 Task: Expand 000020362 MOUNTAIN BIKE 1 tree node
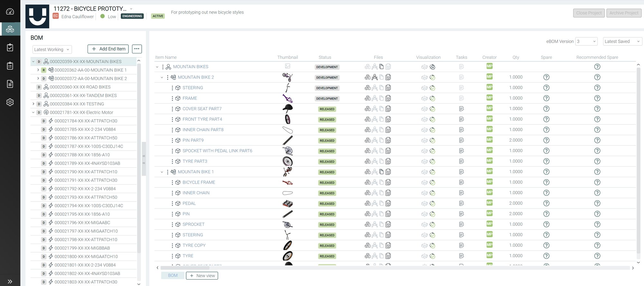pyautogui.click(x=38, y=70)
